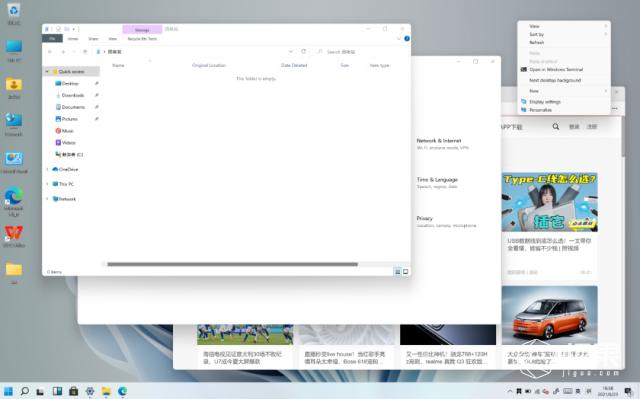640x399 pixels.
Task: Select Microsoft Edge desktop shortcut
Action: (x=14, y=201)
